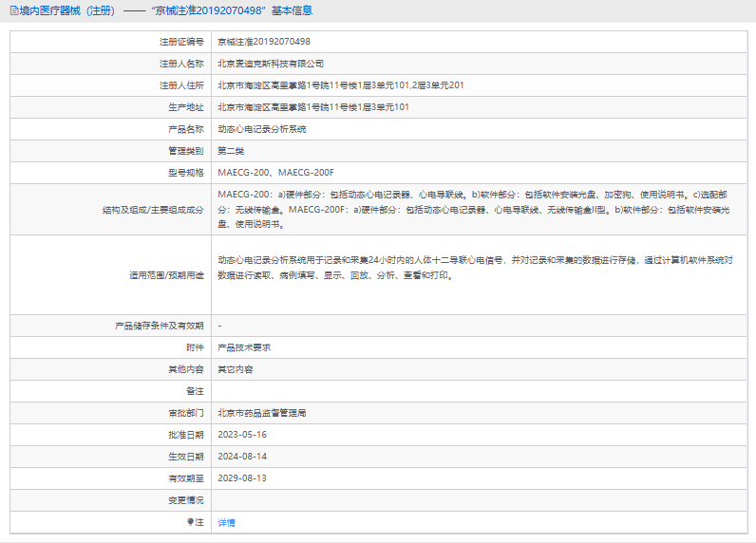Image resolution: width=756 pixels, height=543 pixels.
Task: Click the document icon in page header
Action: [x=11, y=10]
